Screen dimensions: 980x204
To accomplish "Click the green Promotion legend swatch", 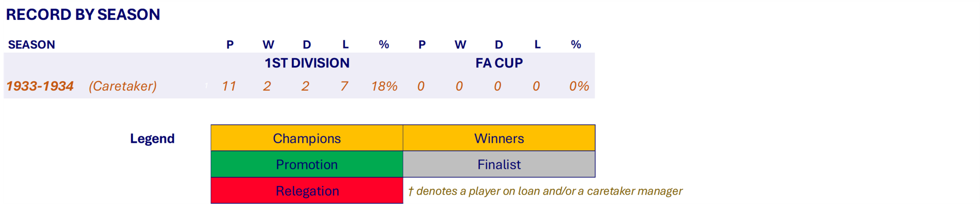I will point(307,164).
